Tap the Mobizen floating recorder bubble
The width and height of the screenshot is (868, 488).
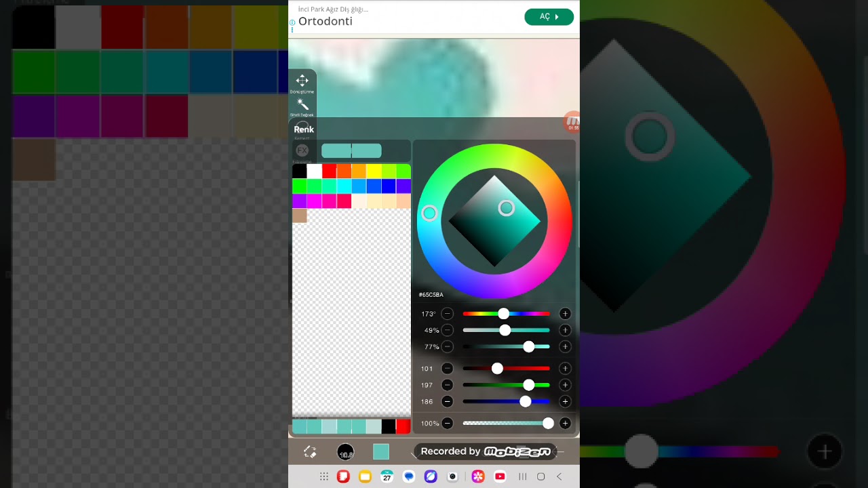click(572, 123)
